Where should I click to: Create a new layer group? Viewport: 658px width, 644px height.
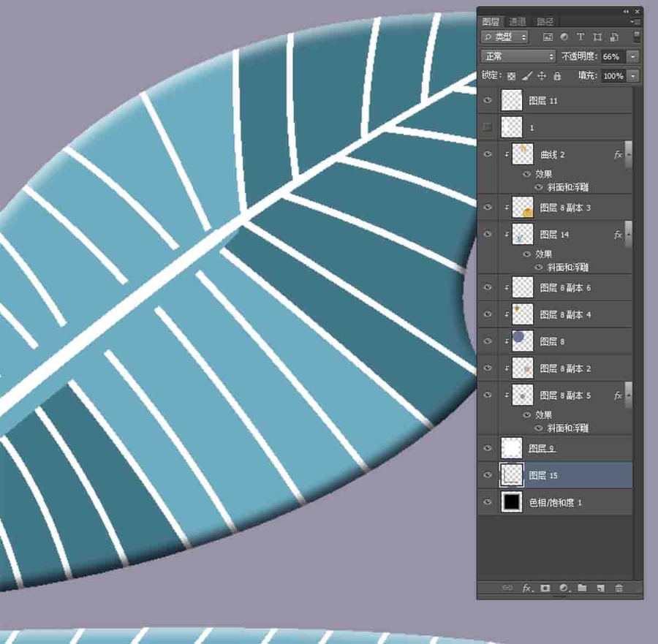[582, 588]
